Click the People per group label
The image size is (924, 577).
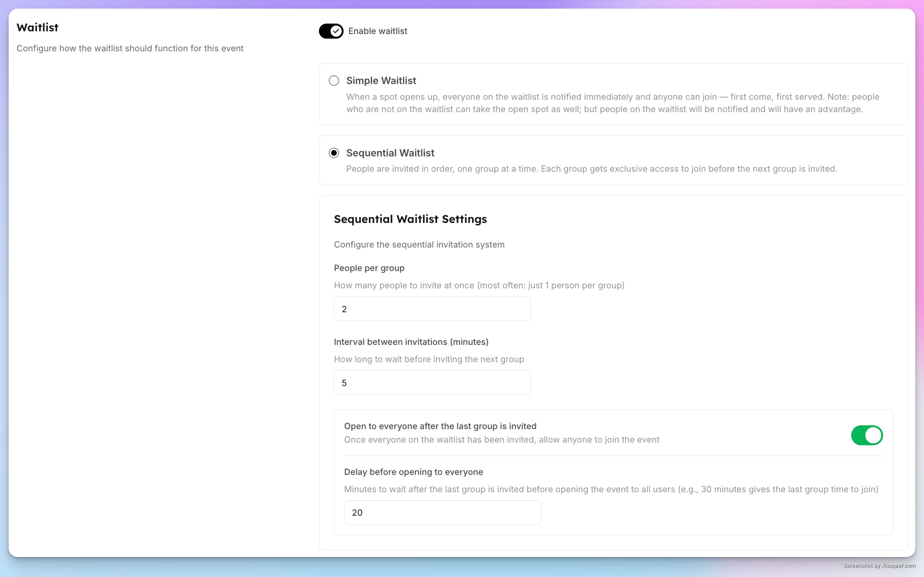(369, 268)
